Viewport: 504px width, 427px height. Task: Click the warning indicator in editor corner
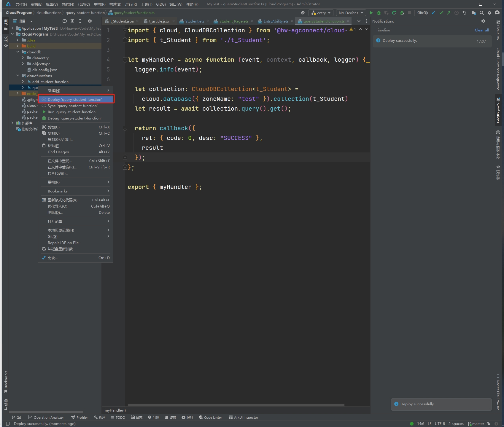coord(352,29)
